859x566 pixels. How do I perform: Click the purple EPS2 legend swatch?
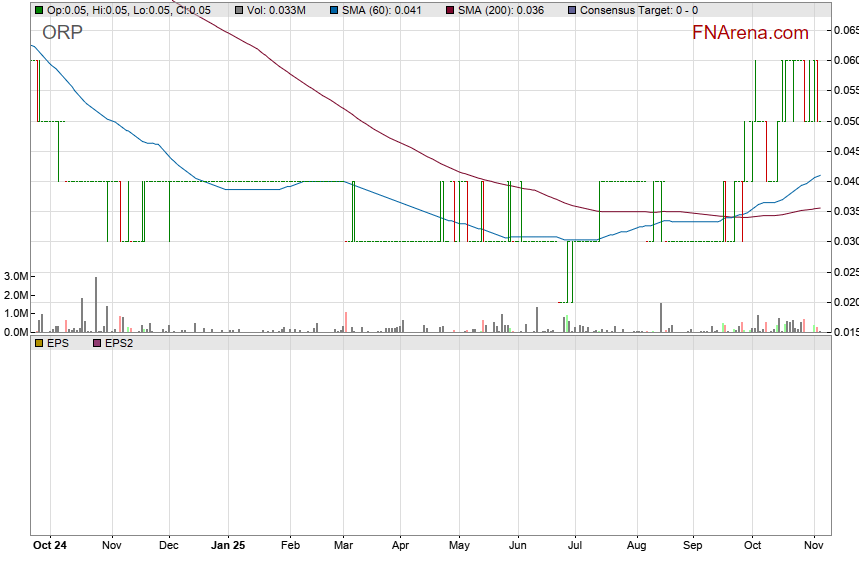point(97,343)
